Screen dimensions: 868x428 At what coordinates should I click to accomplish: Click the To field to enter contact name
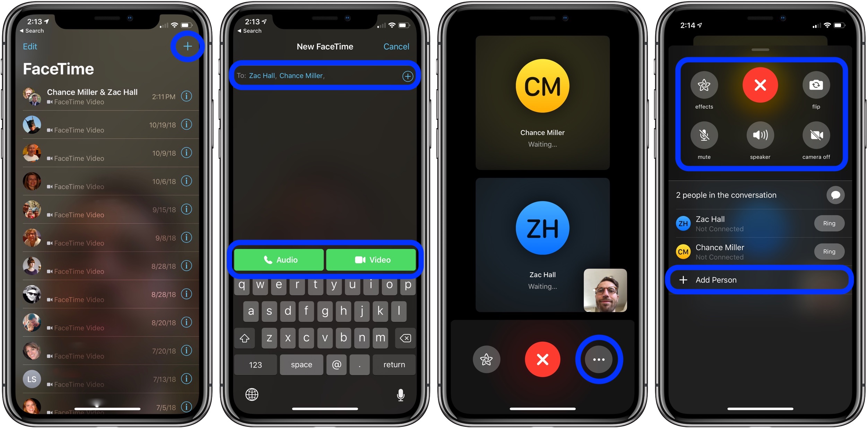(326, 77)
